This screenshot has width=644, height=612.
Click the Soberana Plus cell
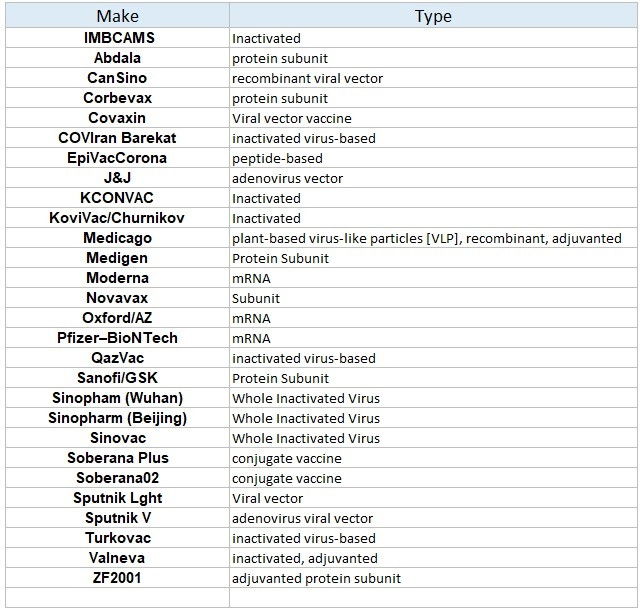pos(117,458)
